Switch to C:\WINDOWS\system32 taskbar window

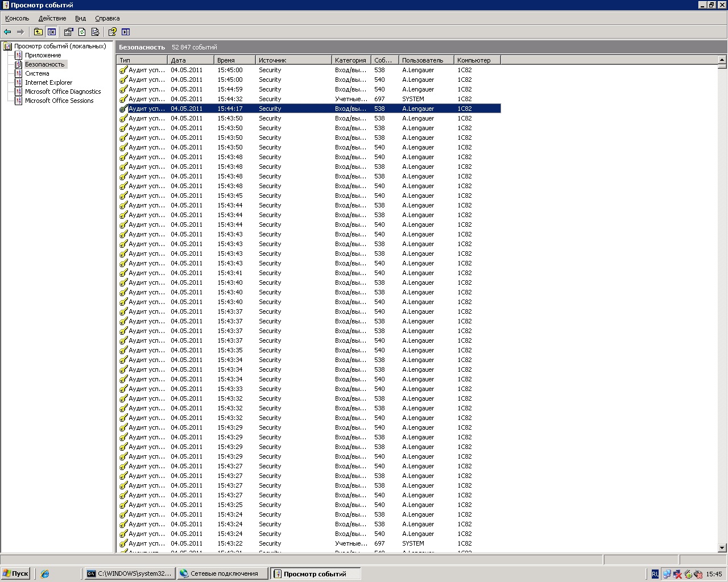click(x=130, y=573)
